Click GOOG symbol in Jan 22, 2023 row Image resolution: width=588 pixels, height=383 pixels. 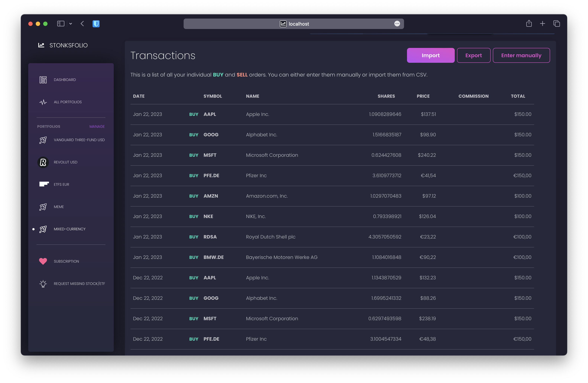click(211, 135)
